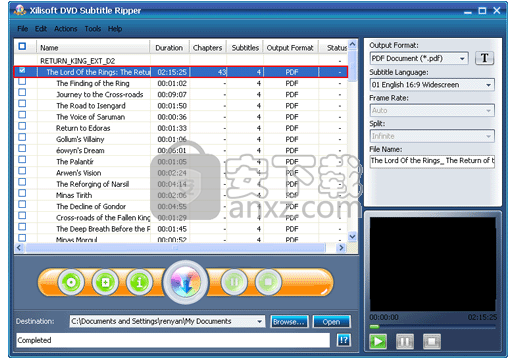This screenshot has height=364, width=517.
Task: Sort list by Subtitles column header
Action: (245, 48)
